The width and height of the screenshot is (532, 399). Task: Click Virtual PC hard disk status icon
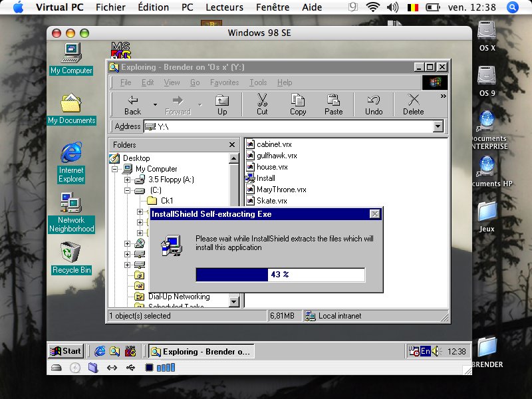click(57, 368)
